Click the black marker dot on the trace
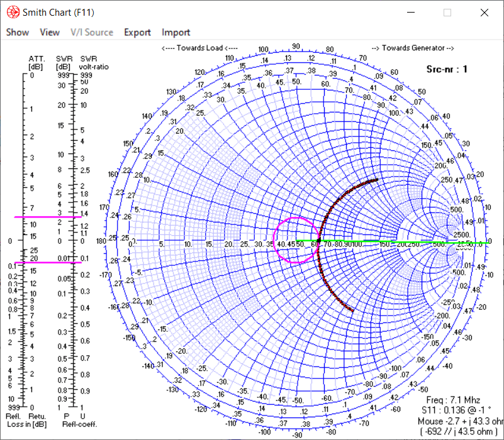Image resolution: width=504 pixels, height=440 pixels. point(319,241)
